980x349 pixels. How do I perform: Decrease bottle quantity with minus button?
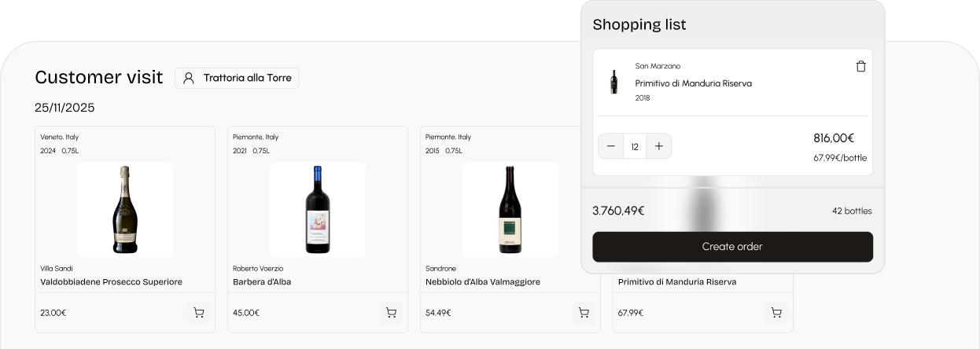click(x=611, y=146)
